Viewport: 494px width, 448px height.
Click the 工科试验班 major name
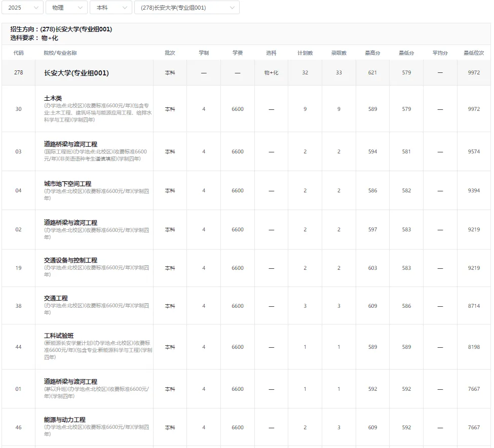tap(59, 336)
